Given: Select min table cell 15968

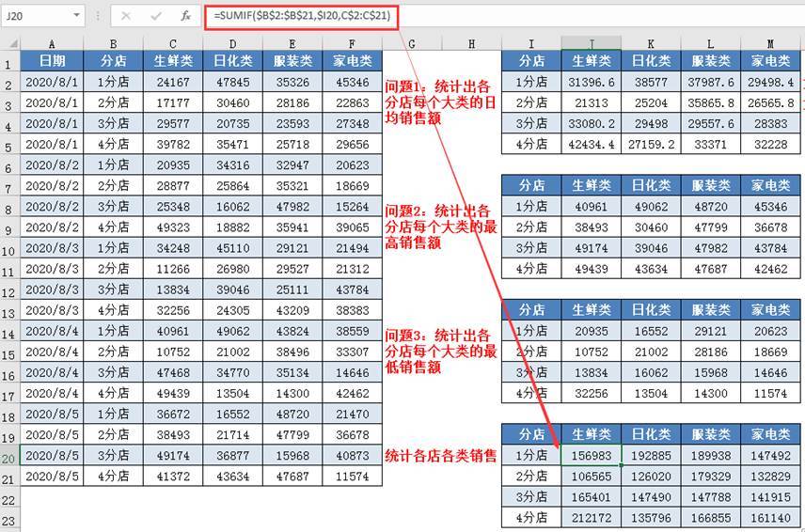Looking at the screenshot, I should click(x=711, y=372).
